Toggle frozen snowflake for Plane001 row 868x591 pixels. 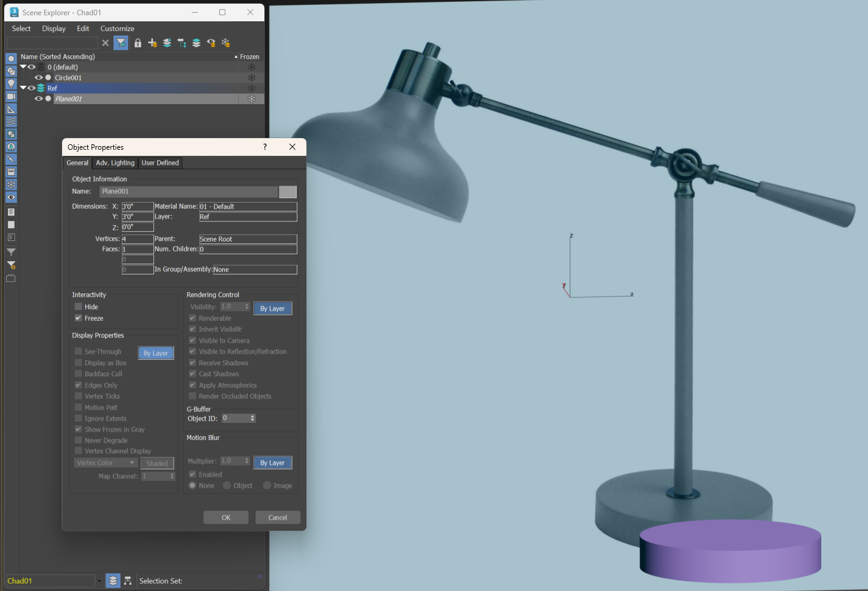tap(251, 99)
